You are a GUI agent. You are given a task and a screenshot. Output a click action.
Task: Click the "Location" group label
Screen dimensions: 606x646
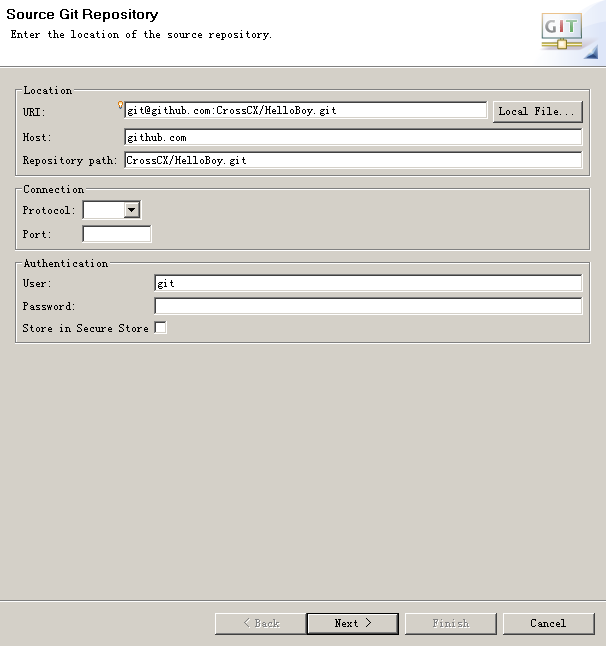[48, 90]
